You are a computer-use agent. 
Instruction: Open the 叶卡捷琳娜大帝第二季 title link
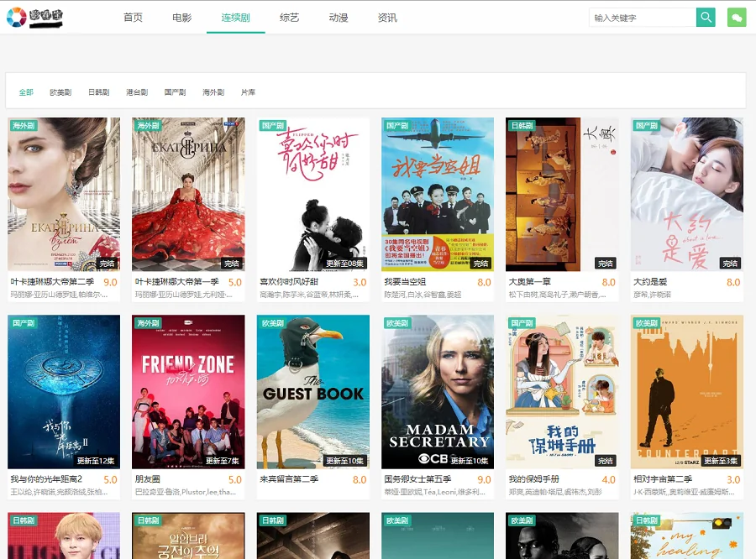[x=52, y=282]
